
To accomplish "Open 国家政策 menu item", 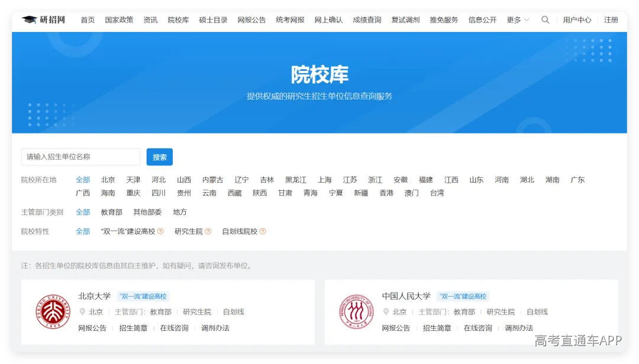I will point(119,19).
